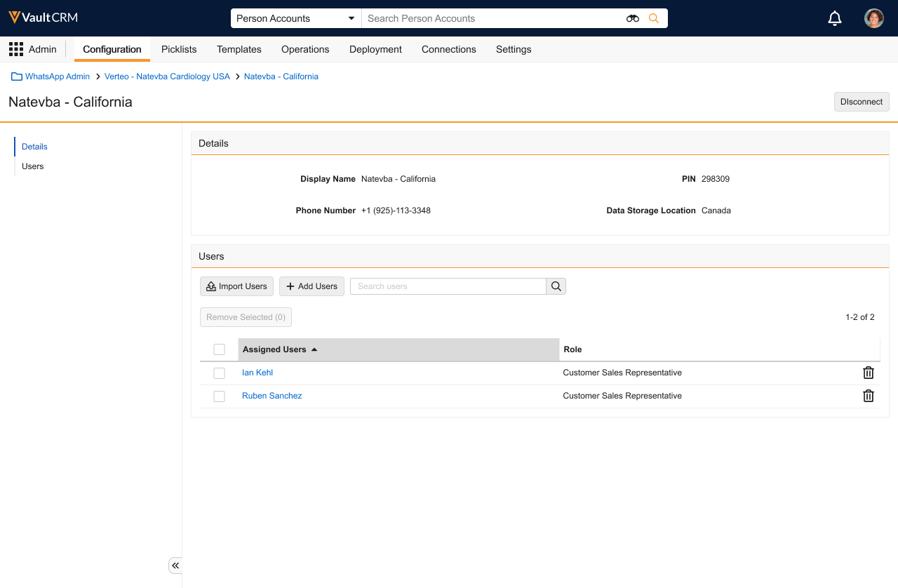Check the box beside Ruben Sanchez

pos(219,396)
